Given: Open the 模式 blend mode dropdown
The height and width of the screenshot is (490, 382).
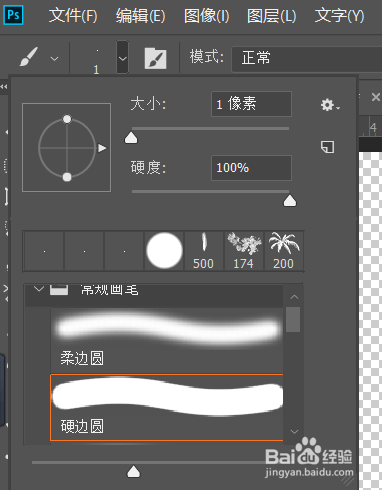Looking at the screenshot, I should (307, 59).
